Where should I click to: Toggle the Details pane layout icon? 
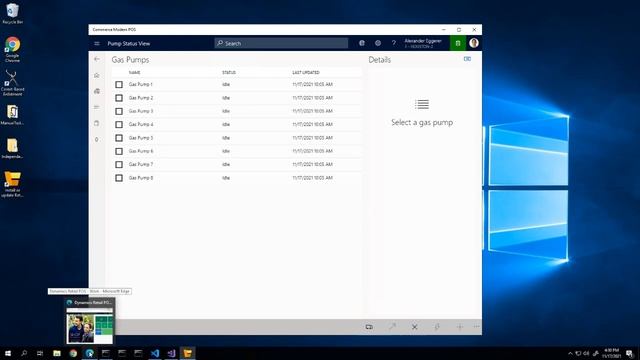coord(467,59)
